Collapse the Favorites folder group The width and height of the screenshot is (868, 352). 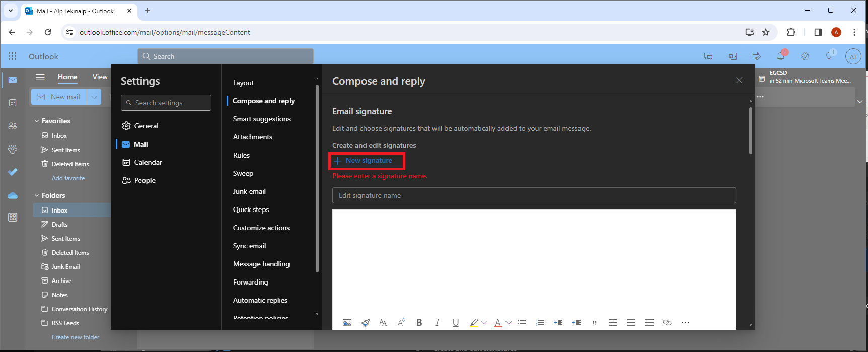coord(37,121)
